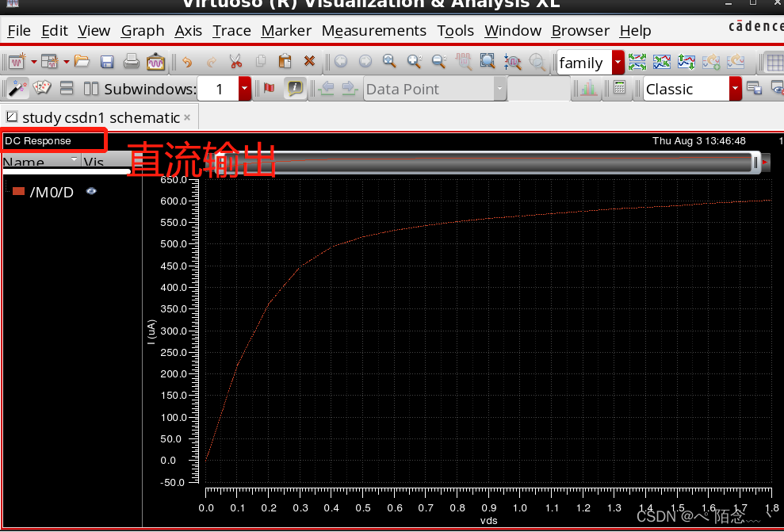Save the graph with floppy icon
Viewport: 784px width, 532px height.
pos(106,62)
